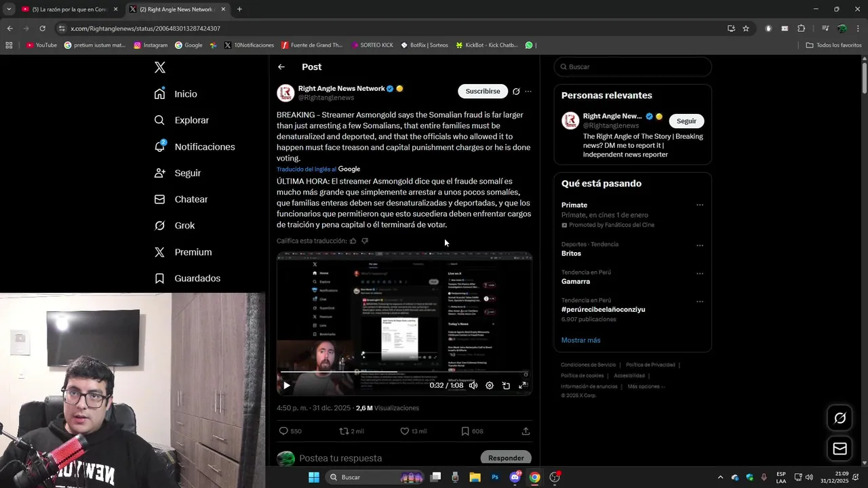868x488 pixels.
Task: Click the X logo above the sidebar
Action: tap(159, 67)
